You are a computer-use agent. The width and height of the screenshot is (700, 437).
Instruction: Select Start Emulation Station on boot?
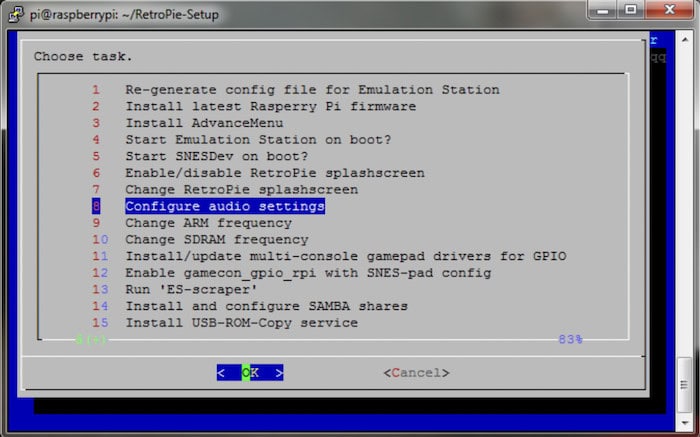pos(242,140)
